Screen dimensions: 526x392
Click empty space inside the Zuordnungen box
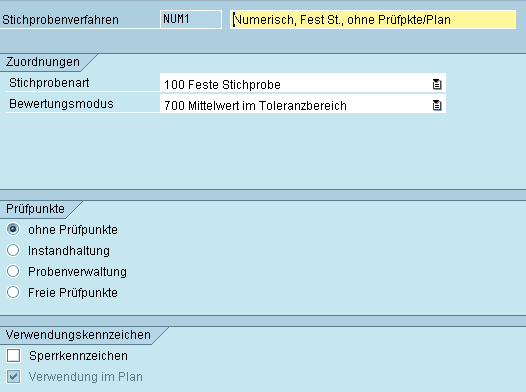(x=262, y=151)
